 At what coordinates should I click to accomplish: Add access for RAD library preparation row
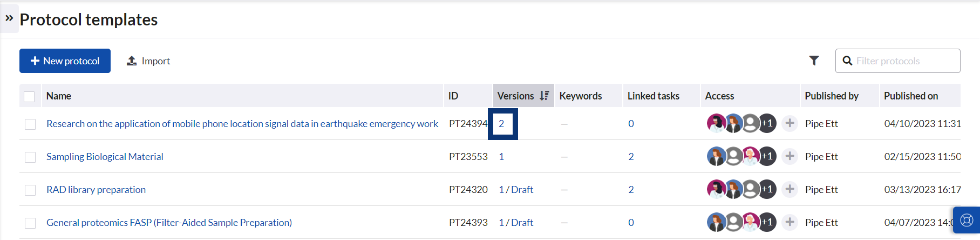790,189
